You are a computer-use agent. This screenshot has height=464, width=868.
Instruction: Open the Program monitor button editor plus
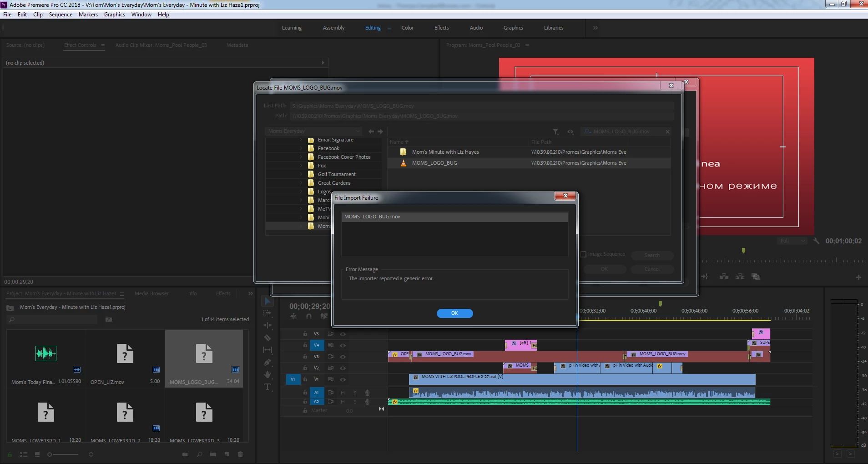click(858, 277)
